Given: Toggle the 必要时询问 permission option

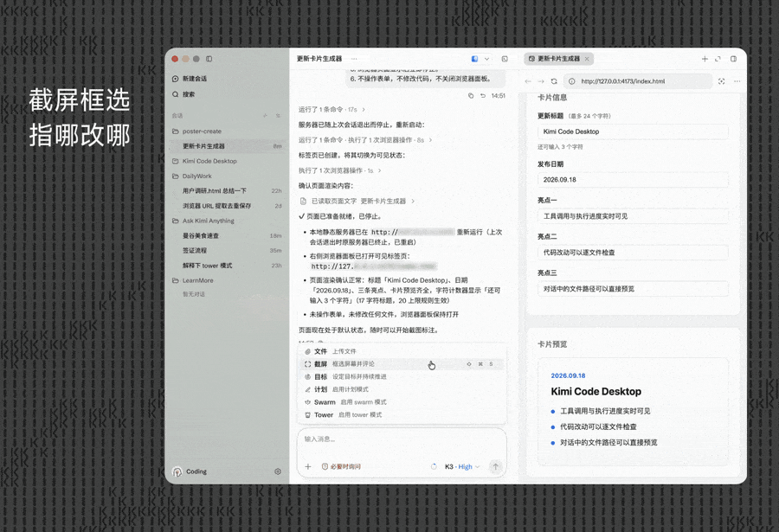Looking at the screenshot, I should (x=341, y=466).
